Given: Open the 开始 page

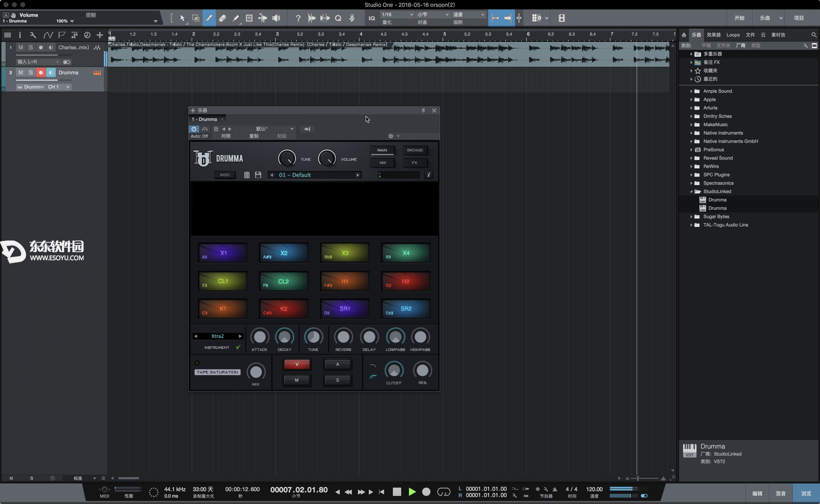Looking at the screenshot, I should tap(739, 18).
